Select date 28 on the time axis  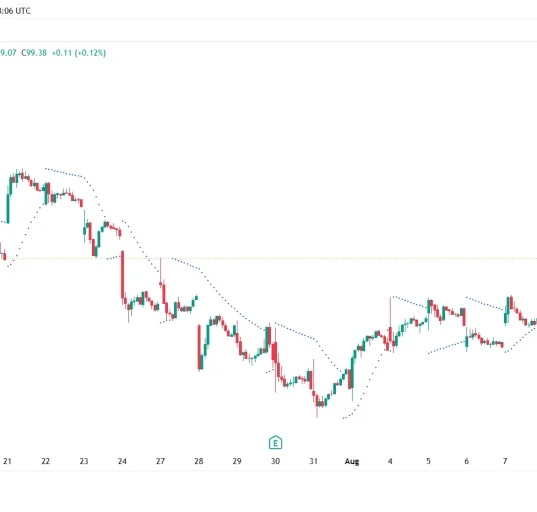click(x=199, y=461)
